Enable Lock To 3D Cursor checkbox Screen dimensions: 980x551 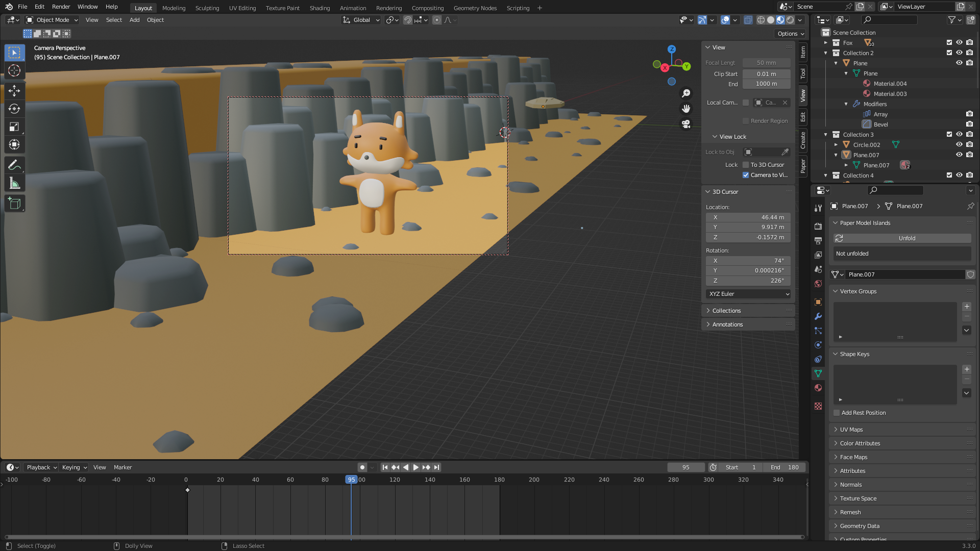tap(746, 165)
